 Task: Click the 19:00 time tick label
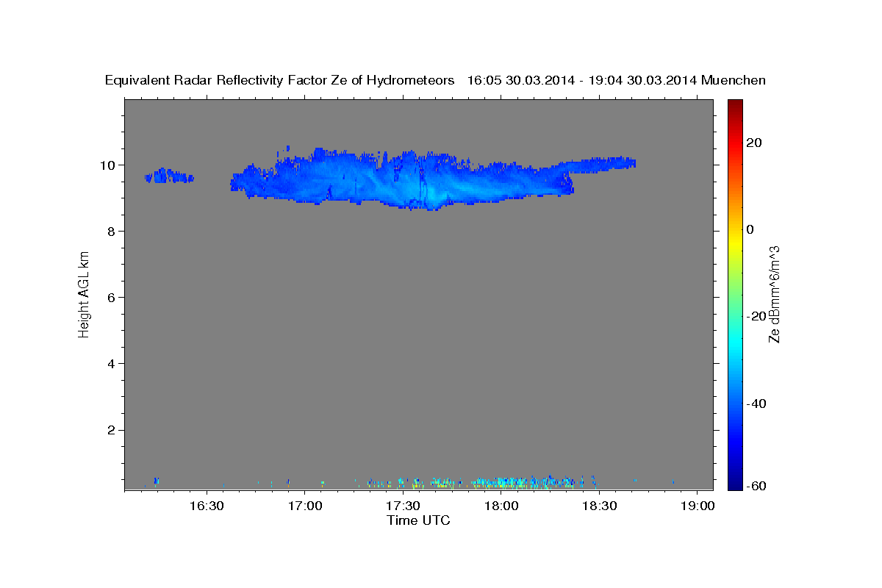pyautogui.click(x=697, y=506)
